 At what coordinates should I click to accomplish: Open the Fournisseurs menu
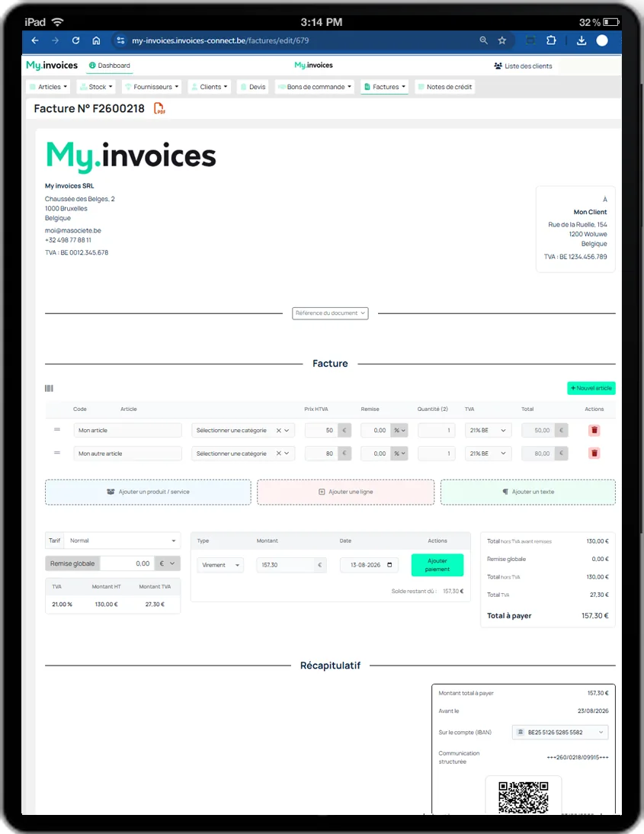(x=152, y=87)
